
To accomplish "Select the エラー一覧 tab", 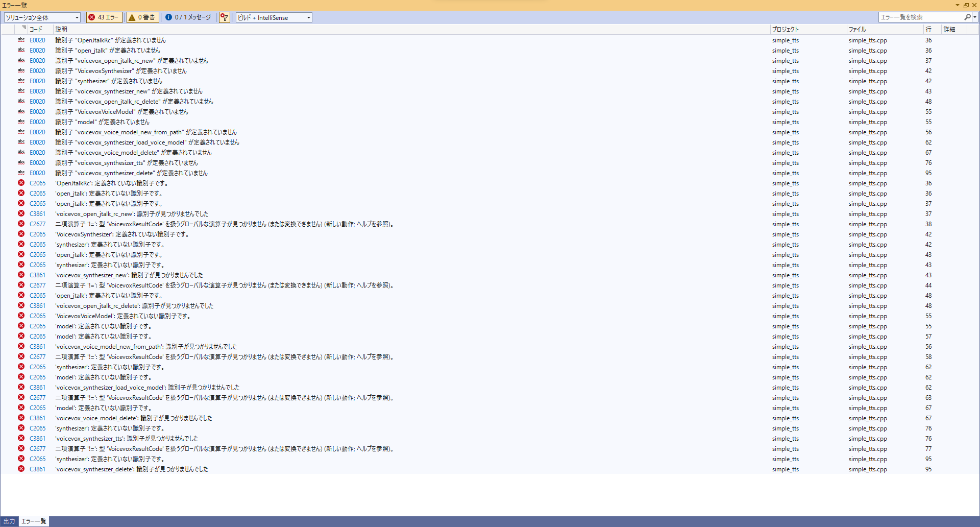I will 34,521.
